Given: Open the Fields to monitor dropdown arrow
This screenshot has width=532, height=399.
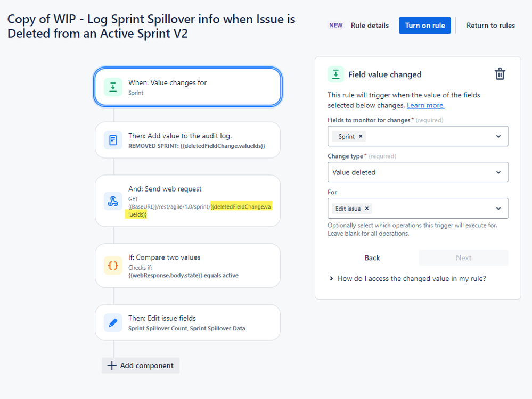Looking at the screenshot, I should point(498,136).
